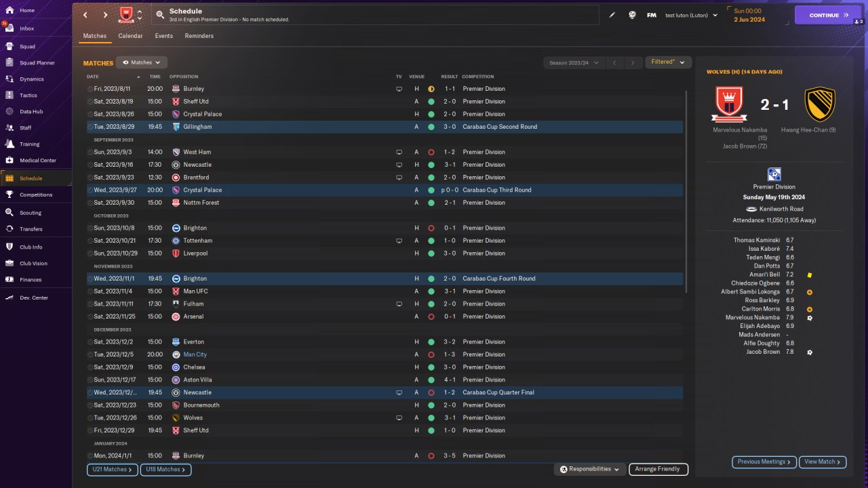Viewport: 868px width, 488px height.
Task: Toggle the marker on the Newcastle 2023/9/16 row
Action: click(90, 165)
